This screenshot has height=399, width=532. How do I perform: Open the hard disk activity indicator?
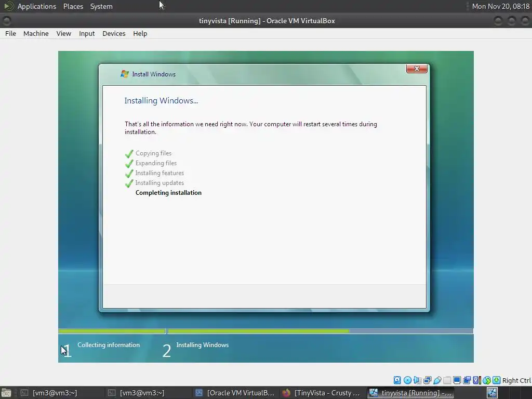pos(397,380)
